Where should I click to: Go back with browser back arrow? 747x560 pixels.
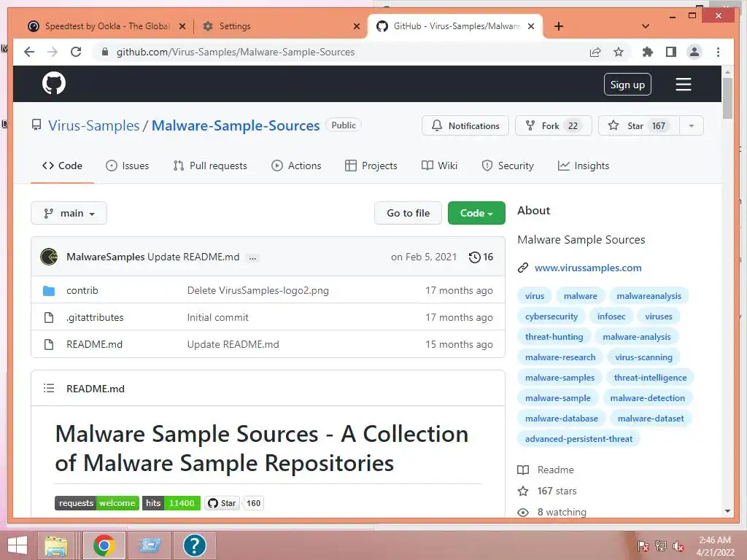(x=29, y=52)
